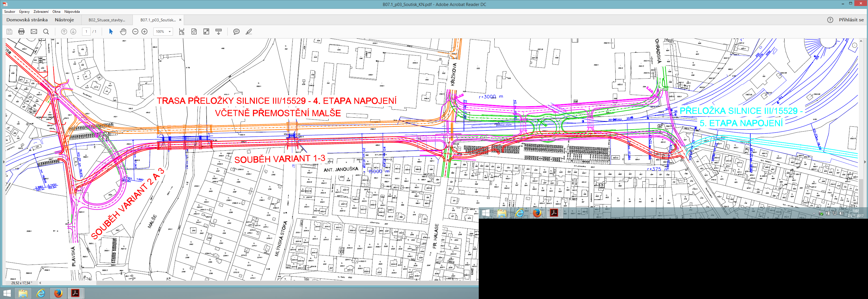868x299 pixels.
Task: Go to Nástroje view
Action: tap(64, 20)
